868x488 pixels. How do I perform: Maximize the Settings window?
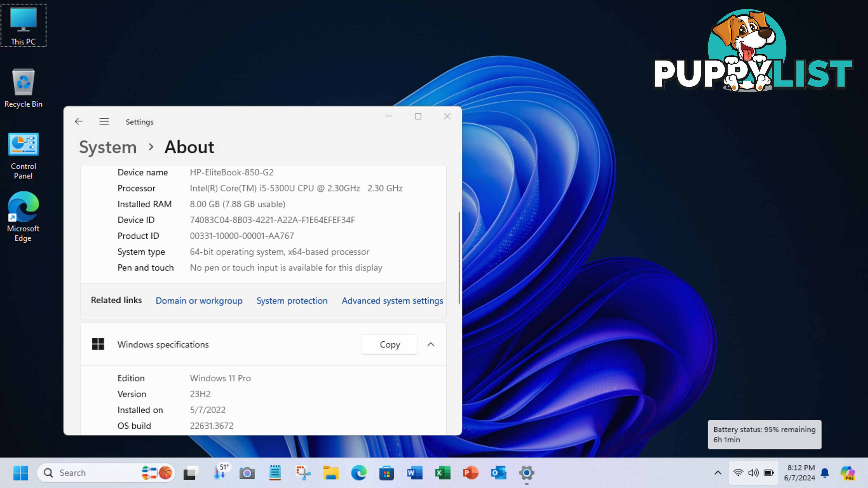(418, 116)
